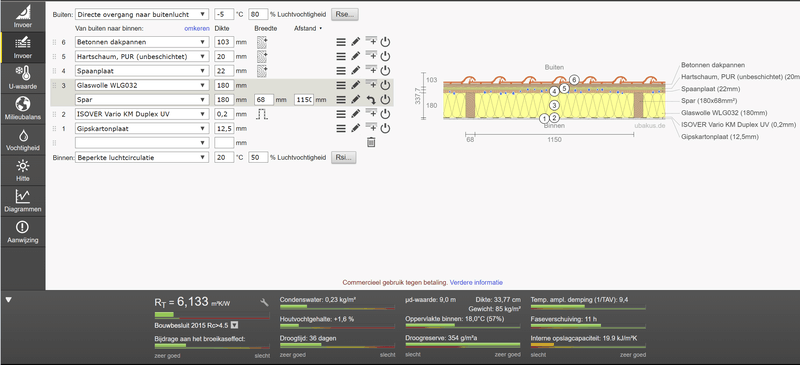This screenshot has width=800, height=365.
Task: Add layer below Gipskartonplaat with insert icon
Action: [371, 128]
